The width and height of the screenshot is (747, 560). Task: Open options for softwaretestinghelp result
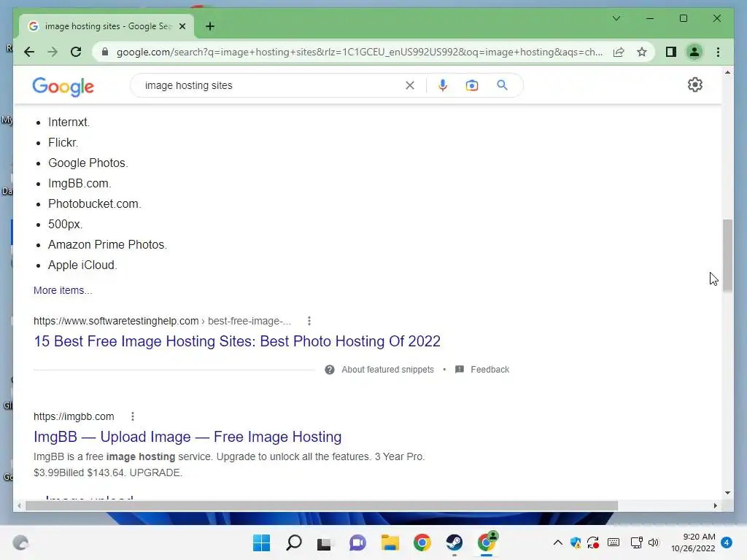tap(309, 321)
